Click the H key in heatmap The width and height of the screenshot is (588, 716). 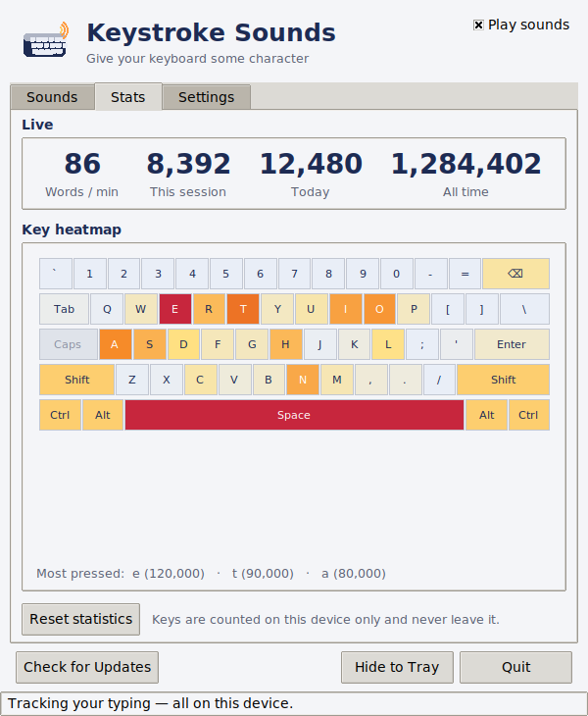coord(285,344)
